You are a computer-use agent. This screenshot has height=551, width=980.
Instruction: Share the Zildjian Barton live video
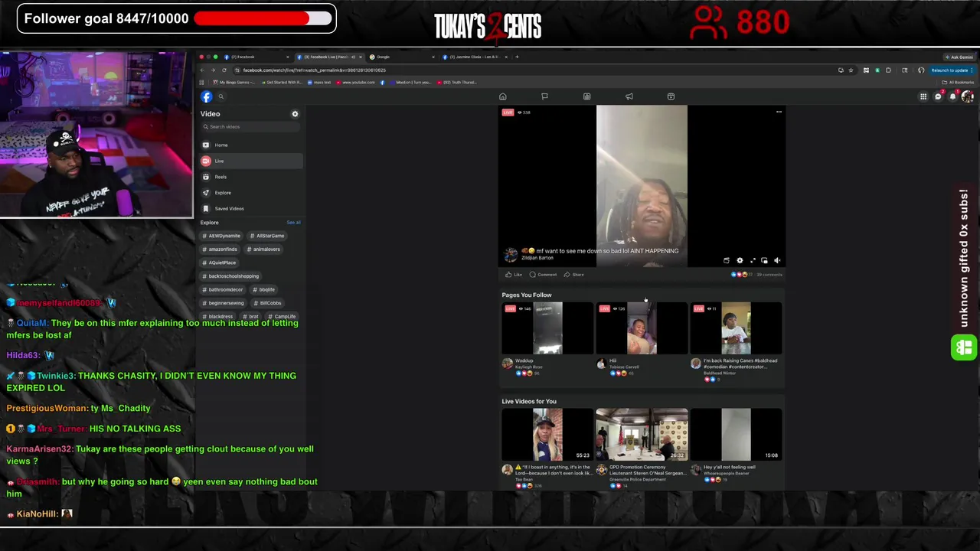coord(573,275)
